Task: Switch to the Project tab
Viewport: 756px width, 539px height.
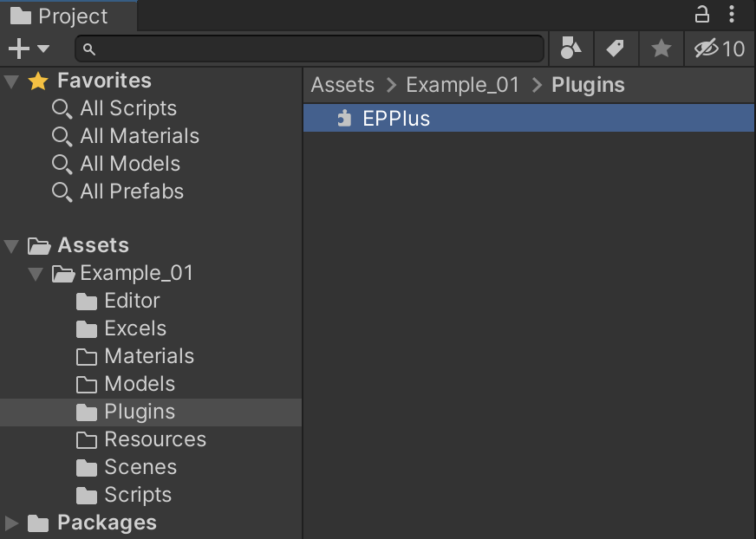Action: (68, 16)
